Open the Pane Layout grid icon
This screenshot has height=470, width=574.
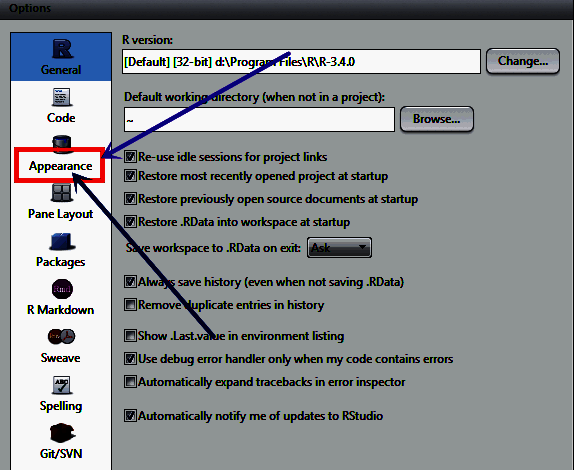coord(62,193)
